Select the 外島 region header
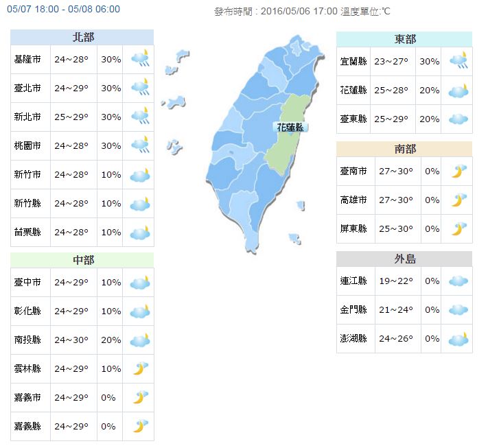 (x=404, y=259)
